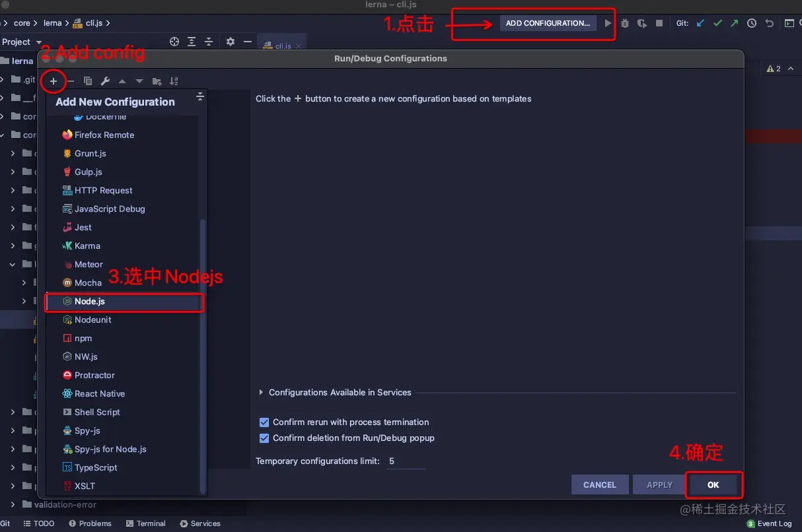Click the Expand All icon in Project panel
The height and width of the screenshot is (532, 802).
coord(192,42)
